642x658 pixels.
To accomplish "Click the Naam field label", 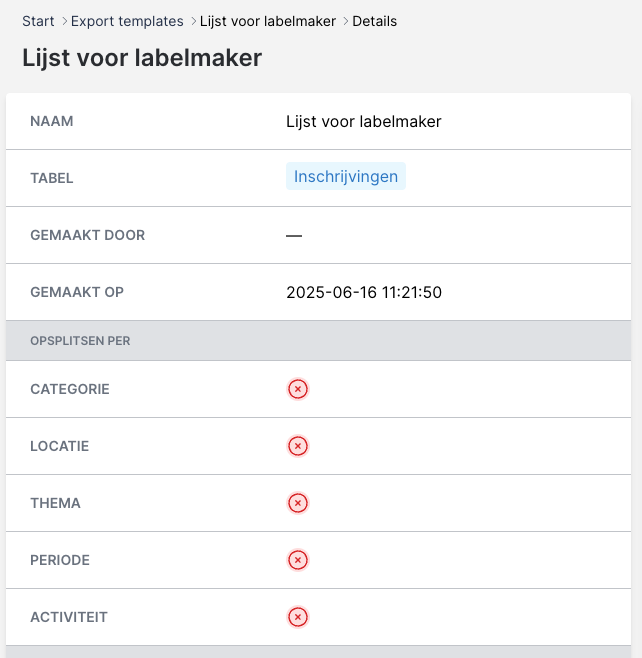I will (x=52, y=122).
